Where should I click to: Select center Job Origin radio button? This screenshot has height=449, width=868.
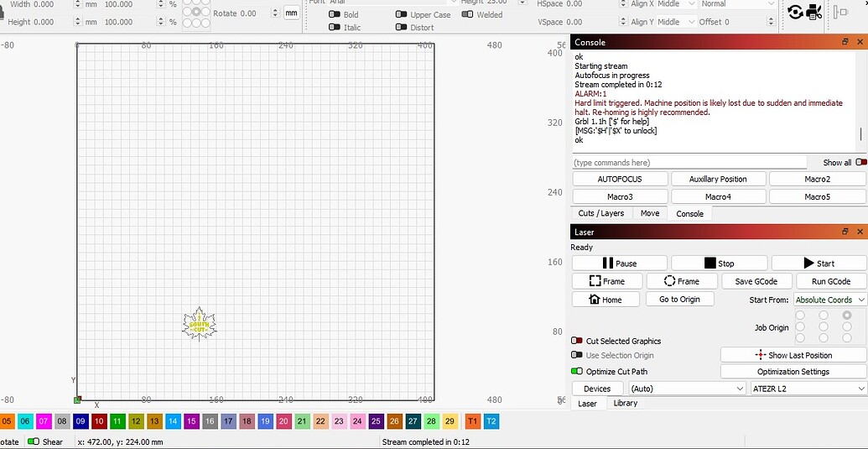point(824,326)
